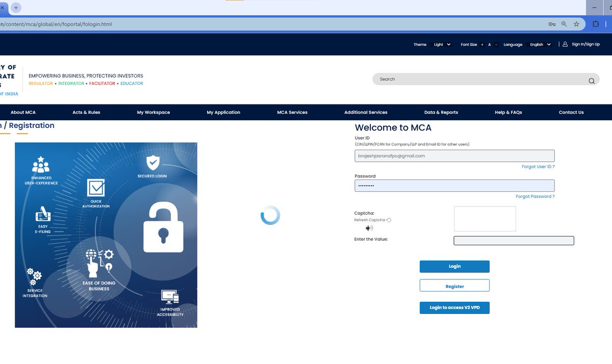Image resolution: width=612 pixels, height=364 pixels.
Task: Decrease font size with the minus button
Action: pos(496,45)
